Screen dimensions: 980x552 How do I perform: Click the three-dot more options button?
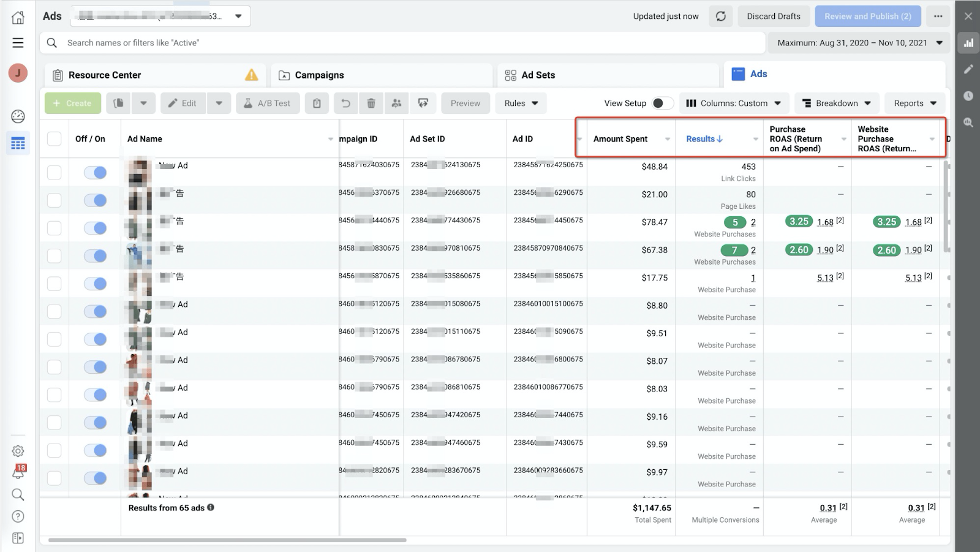(x=938, y=17)
